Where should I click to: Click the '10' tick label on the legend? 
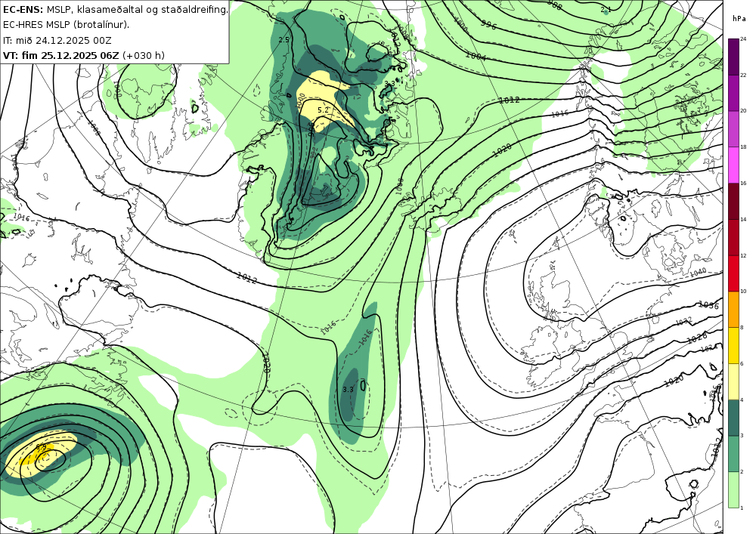[x=743, y=292]
